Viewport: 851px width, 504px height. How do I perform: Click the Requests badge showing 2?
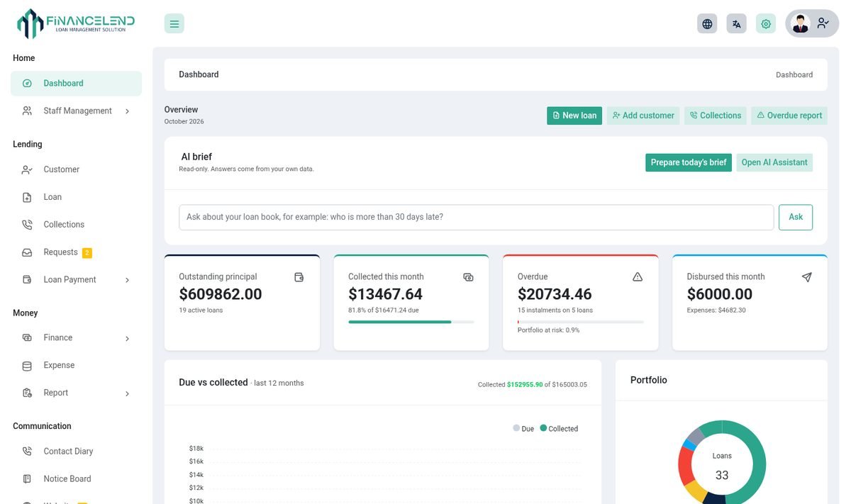pyautogui.click(x=87, y=253)
